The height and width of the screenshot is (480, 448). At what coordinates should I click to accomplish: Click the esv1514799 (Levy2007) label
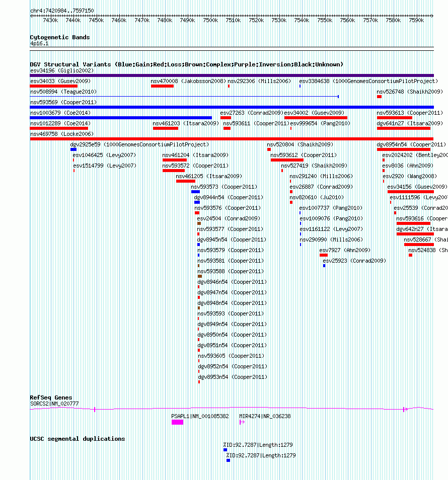[105, 166]
